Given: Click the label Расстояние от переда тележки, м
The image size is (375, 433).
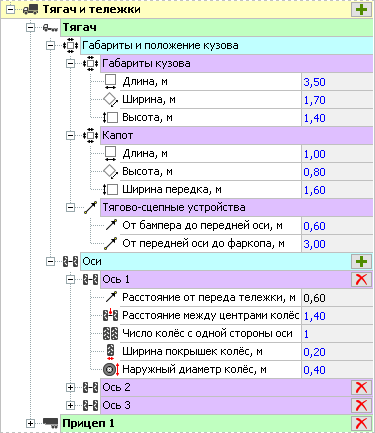Looking at the screenshot, I should click(x=209, y=297).
